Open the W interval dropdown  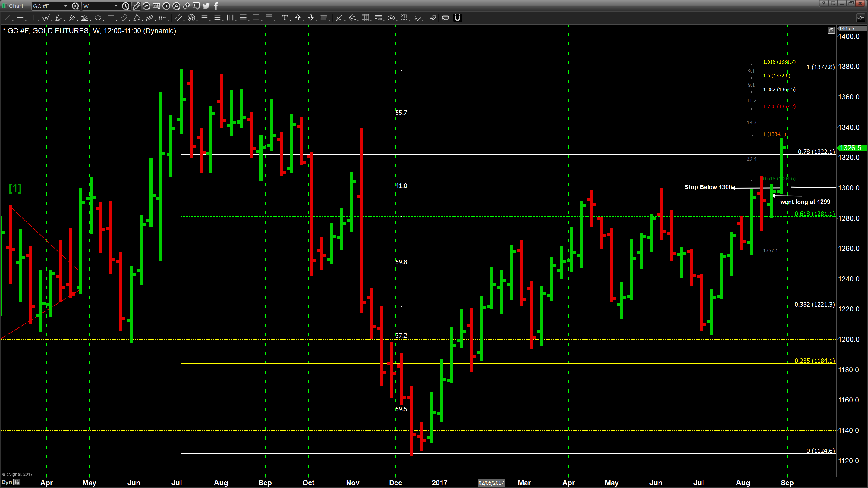click(100, 6)
